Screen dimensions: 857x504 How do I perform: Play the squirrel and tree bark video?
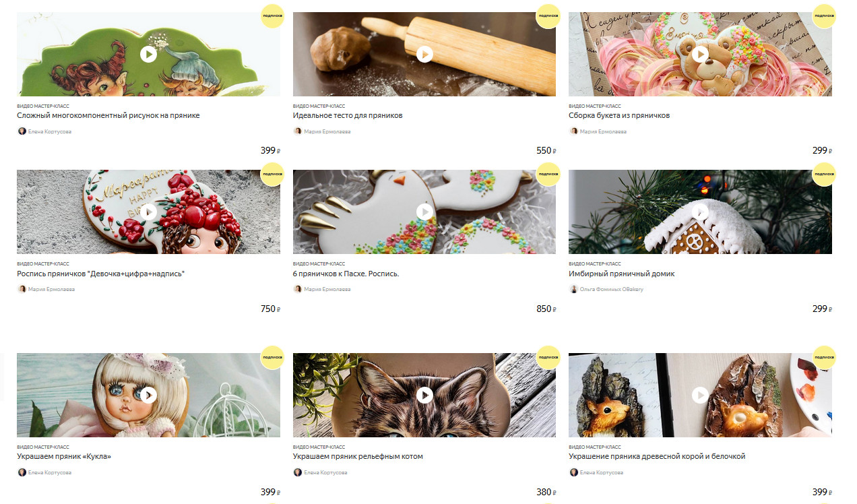tap(700, 395)
